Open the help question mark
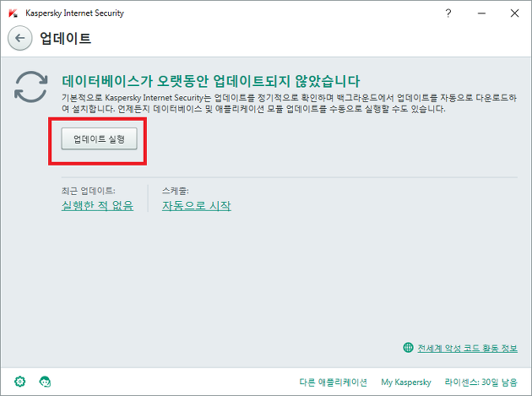The height and width of the screenshot is (396, 532). point(448,14)
